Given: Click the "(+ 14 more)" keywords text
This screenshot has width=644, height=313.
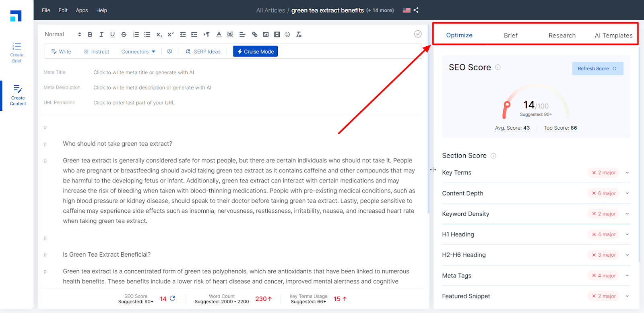Looking at the screenshot, I should 380,10.
